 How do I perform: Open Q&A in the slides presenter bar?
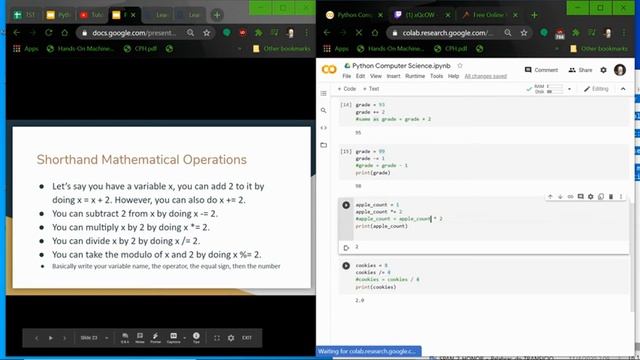pos(125,338)
